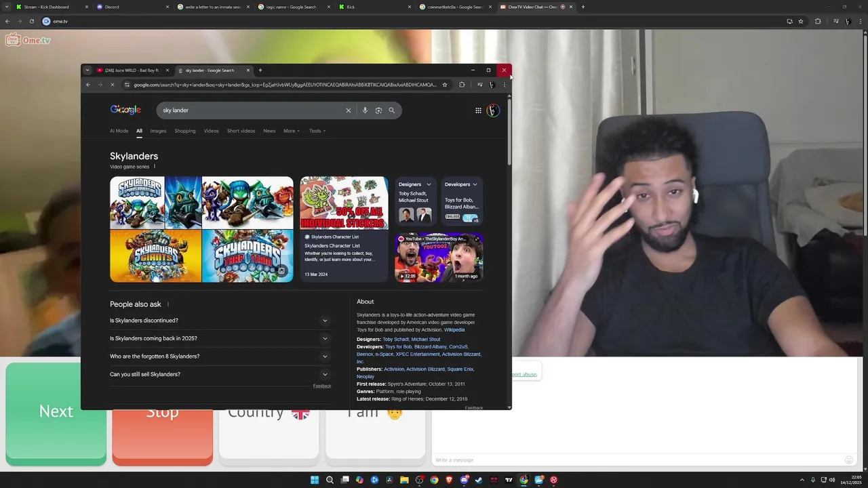Open extensions puzzle icon in inner window

pyautogui.click(x=462, y=85)
